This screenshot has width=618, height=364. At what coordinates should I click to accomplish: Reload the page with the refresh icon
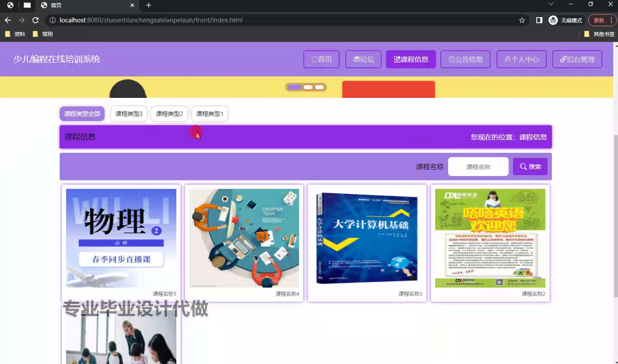coord(36,20)
